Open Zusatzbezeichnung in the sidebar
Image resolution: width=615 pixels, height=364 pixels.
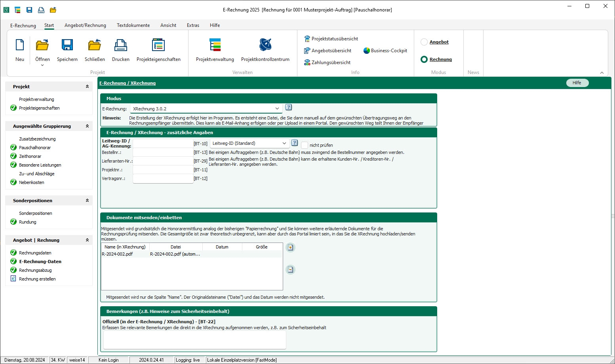click(37, 139)
